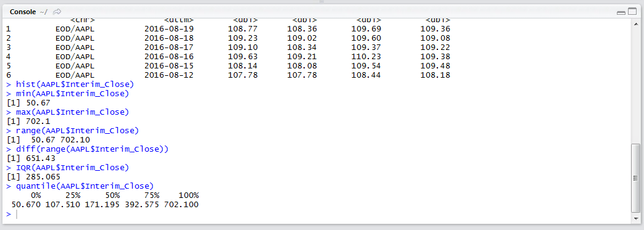Click the quantile value 702.100
The image size is (644, 230).
181,204
